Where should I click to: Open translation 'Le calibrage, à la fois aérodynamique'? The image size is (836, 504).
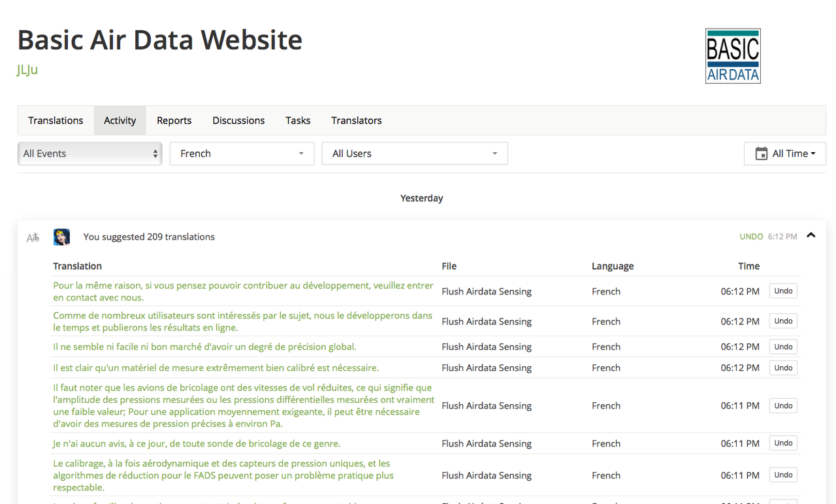223,475
